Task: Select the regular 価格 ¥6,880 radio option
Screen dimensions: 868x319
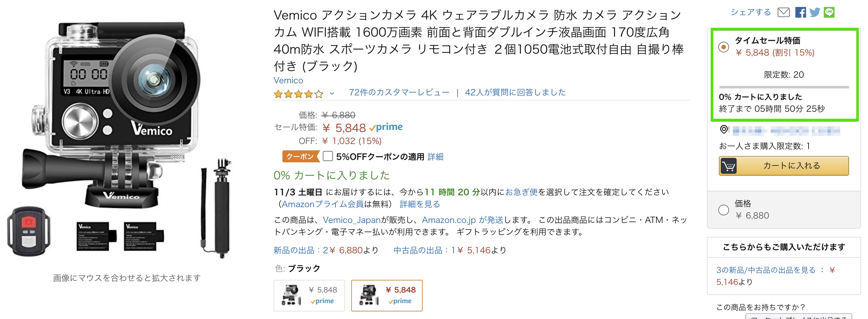Action: coord(723,210)
